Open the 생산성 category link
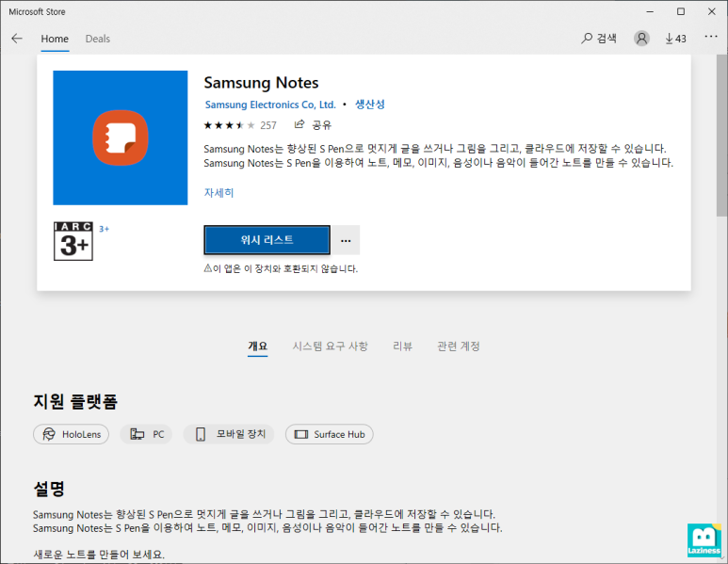This screenshot has height=564, width=728. click(370, 105)
